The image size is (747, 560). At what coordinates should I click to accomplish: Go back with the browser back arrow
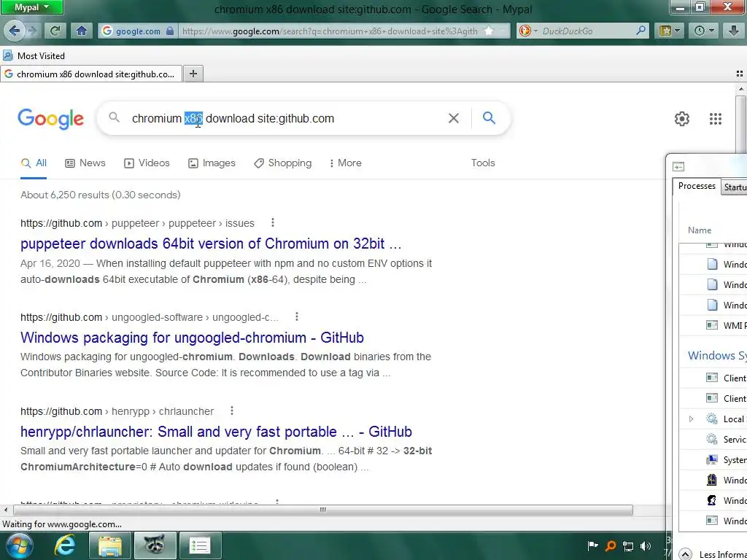coord(15,31)
